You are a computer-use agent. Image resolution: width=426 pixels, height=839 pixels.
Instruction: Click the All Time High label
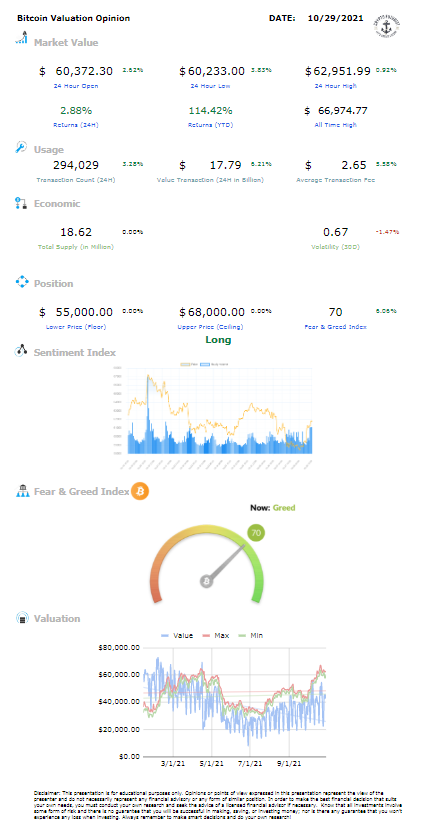click(336, 125)
